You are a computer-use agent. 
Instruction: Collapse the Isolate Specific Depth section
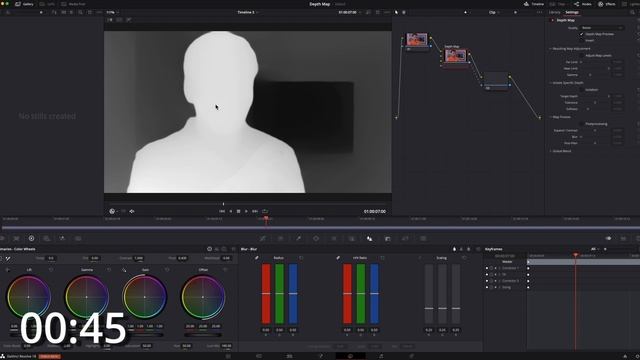550,83
